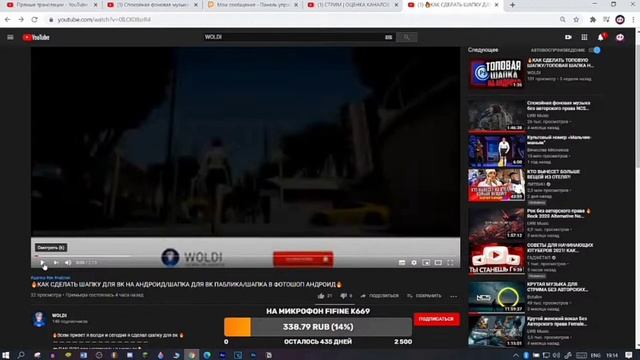Open the 'Культовый номер' video thumbnail

coord(496,151)
